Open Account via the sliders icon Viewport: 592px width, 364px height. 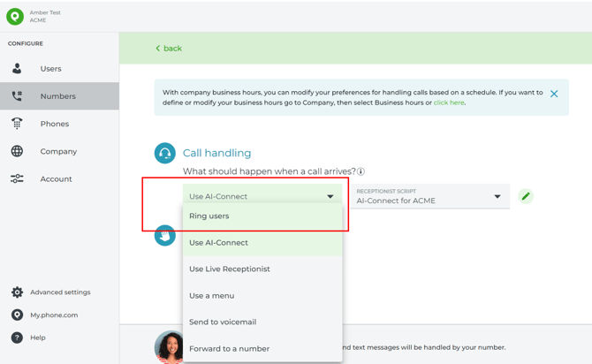(17, 178)
